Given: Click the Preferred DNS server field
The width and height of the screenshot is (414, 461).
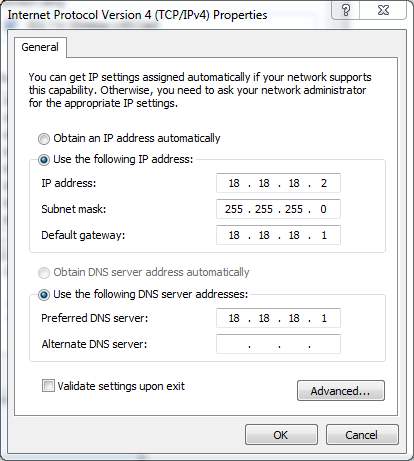Looking at the screenshot, I should pos(278,318).
